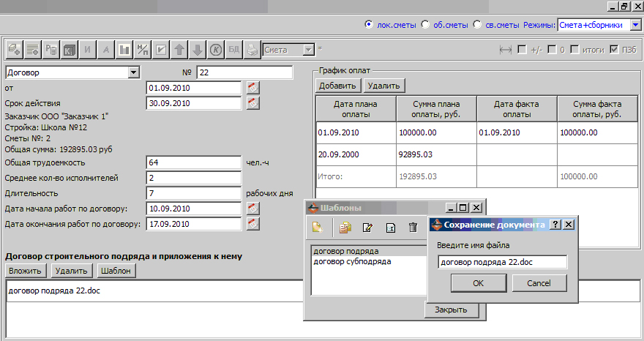
Task: Click the file name input field
Action: click(502, 262)
